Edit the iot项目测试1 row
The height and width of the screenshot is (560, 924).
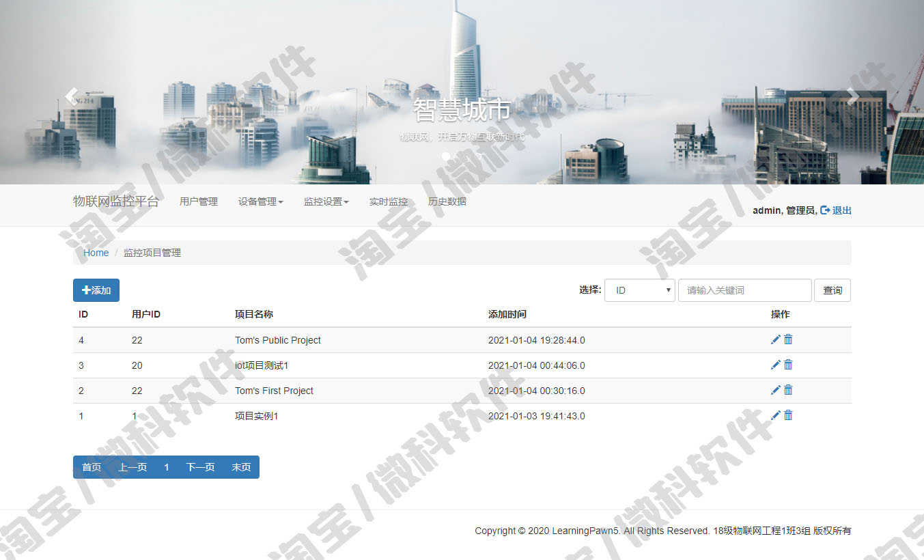click(775, 365)
